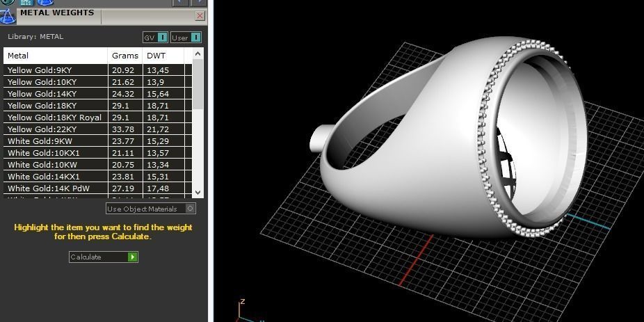Viewport: 644px width, 322px height.
Task: Click the Library: METAL label
Action: pyautogui.click(x=35, y=37)
